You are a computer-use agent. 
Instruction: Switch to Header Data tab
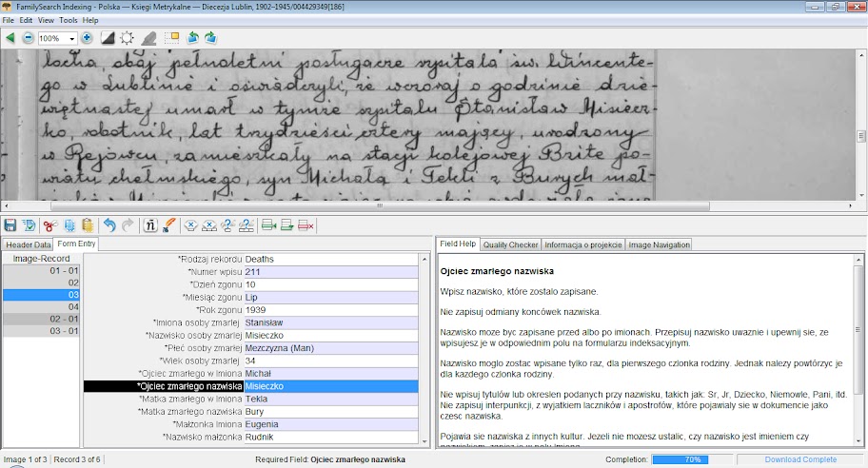29,244
